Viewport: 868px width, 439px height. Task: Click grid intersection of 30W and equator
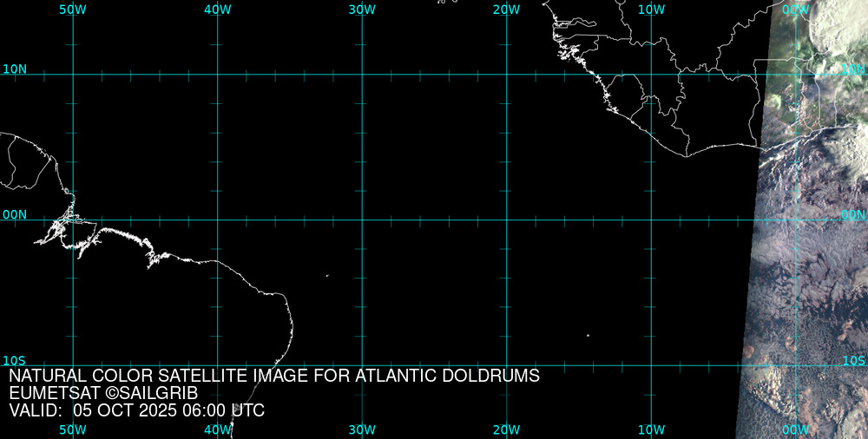click(362, 219)
